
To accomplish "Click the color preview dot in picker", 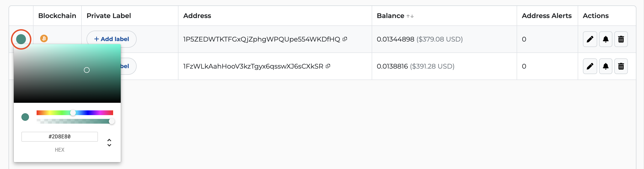I will click(25, 117).
